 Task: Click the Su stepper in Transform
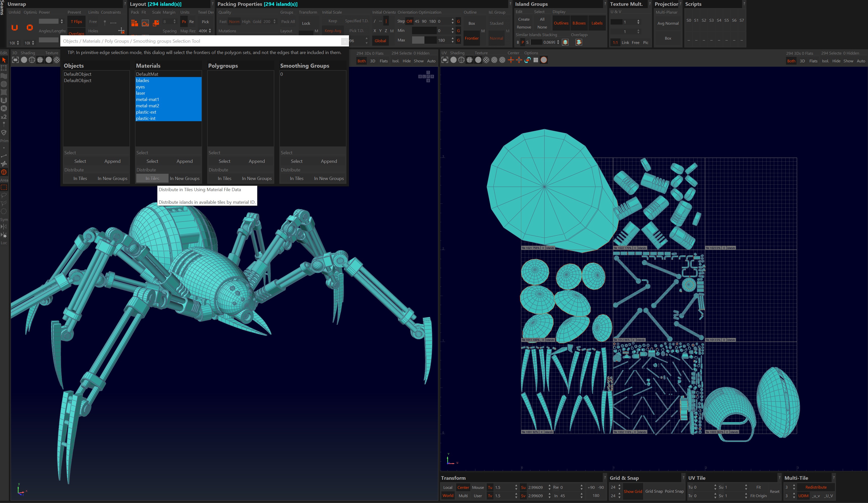(x=549, y=488)
